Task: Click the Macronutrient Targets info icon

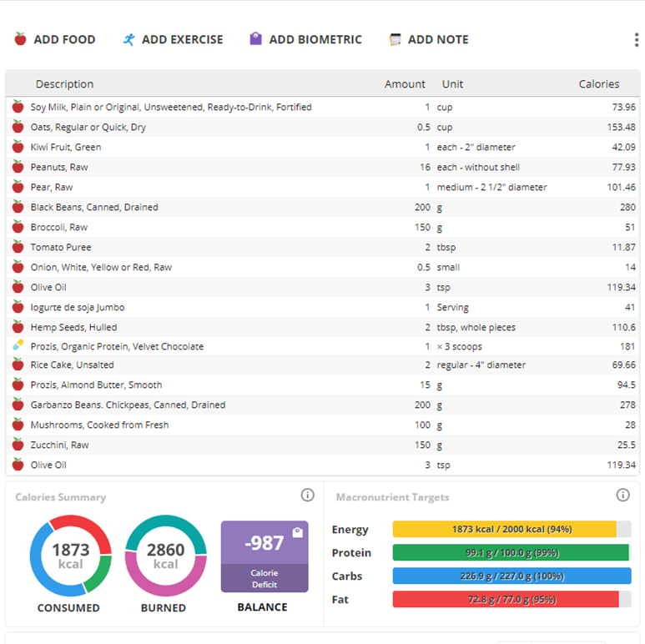Action: click(622, 496)
